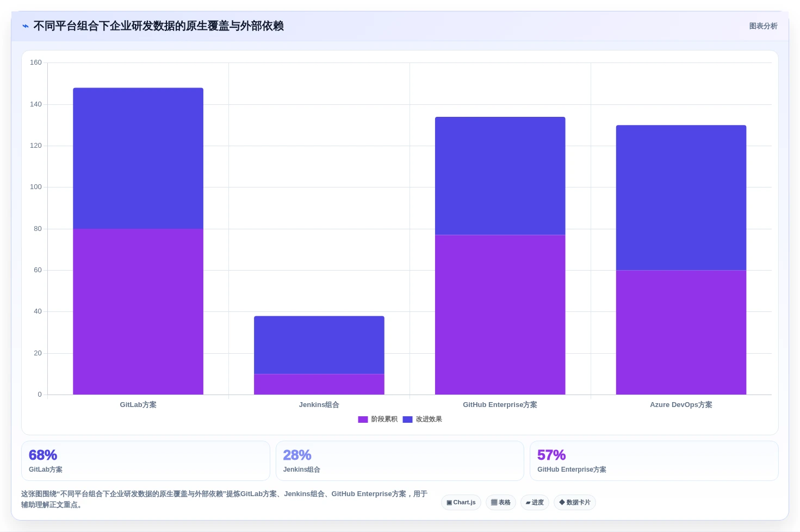
Task: Select the GitLab方案 blue bar segment
Action: click(x=138, y=158)
